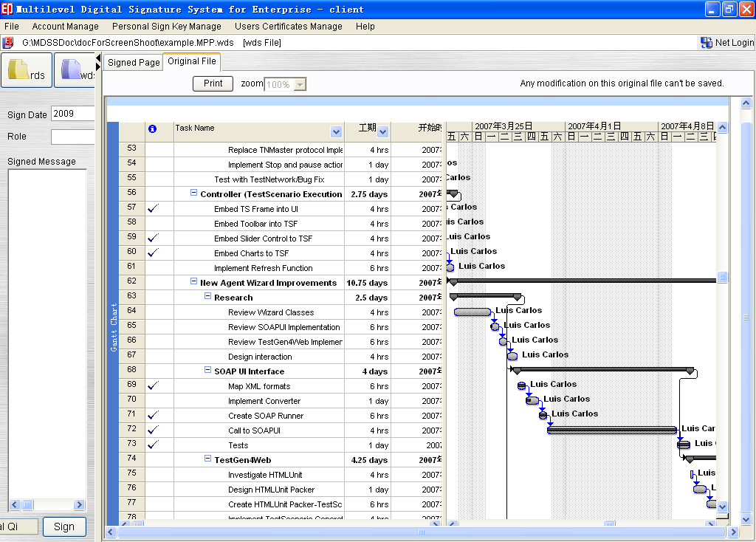Select task 'Implement Refresh Function'
This screenshot has height=542, width=756.
click(x=264, y=268)
